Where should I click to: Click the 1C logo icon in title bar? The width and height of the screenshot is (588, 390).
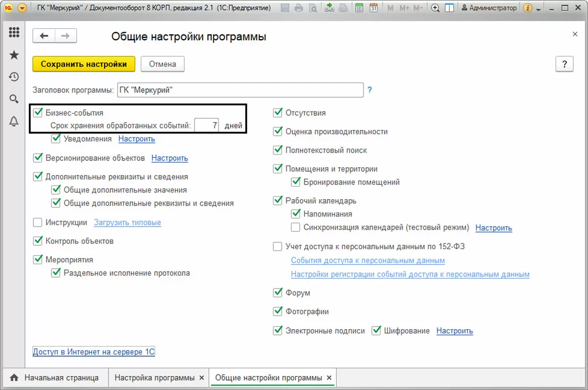(8, 8)
